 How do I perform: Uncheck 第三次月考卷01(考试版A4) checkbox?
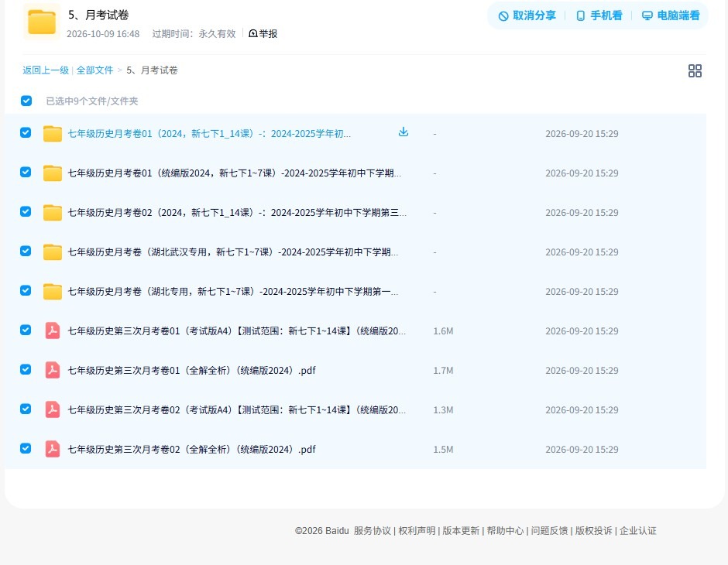tap(26, 330)
